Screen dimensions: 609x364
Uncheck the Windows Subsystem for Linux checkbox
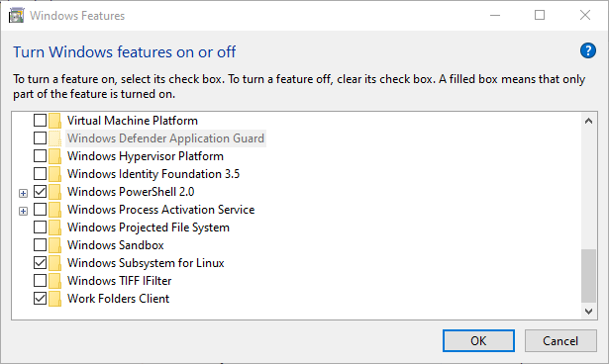pyautogui.click(x=40, y=263)
